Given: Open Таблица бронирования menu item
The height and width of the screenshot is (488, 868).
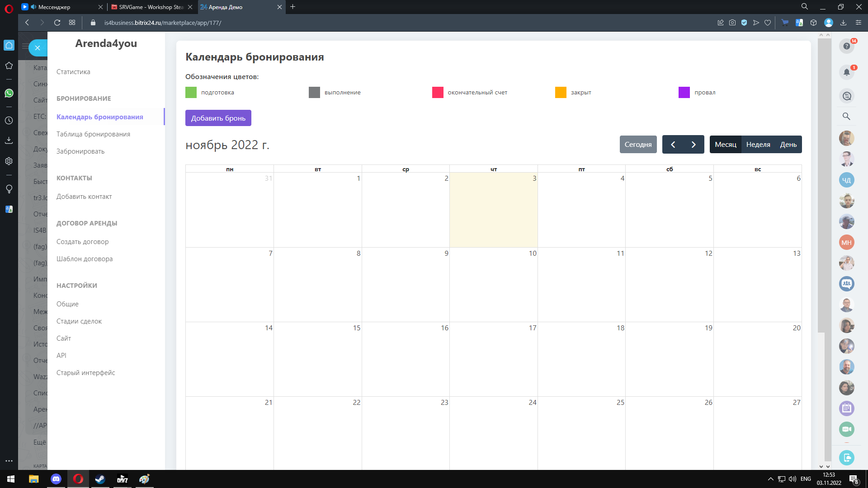Looking at the screenshot, I should [x=93, y=134].
